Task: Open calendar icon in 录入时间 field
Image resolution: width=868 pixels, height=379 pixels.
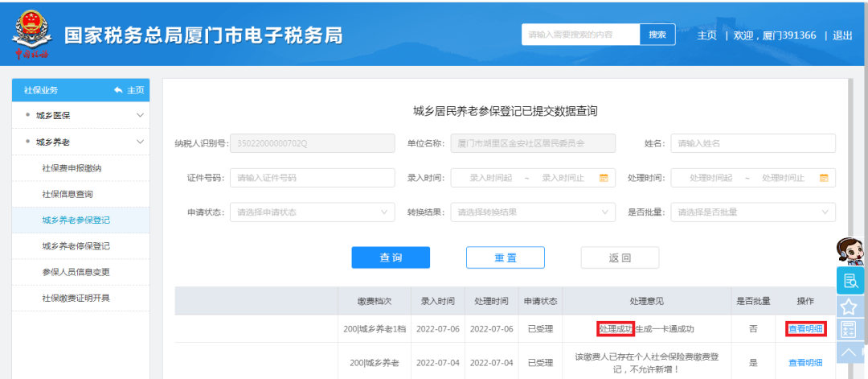Action: 604,178
